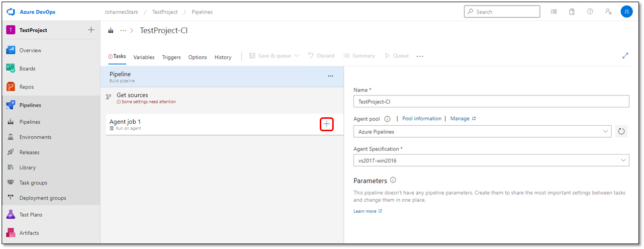Screen dimensions: 644x249
Task: Click the fullscreen expand icon
Action: (x=626, y=56)
